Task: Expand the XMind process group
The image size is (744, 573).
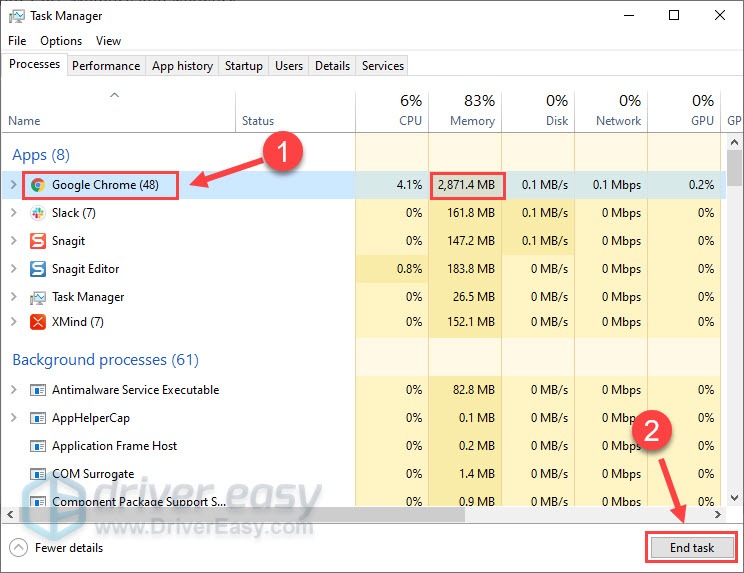Action: 13,322
